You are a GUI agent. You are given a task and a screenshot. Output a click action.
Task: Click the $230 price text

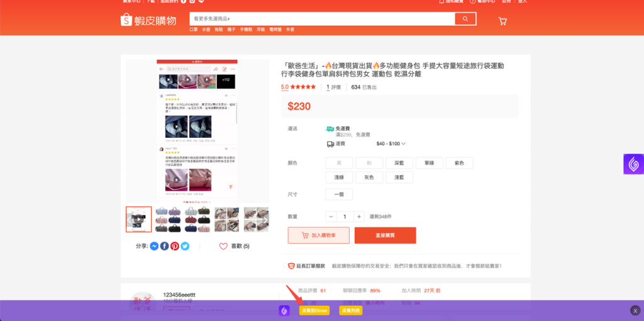[x=299, y=106]
